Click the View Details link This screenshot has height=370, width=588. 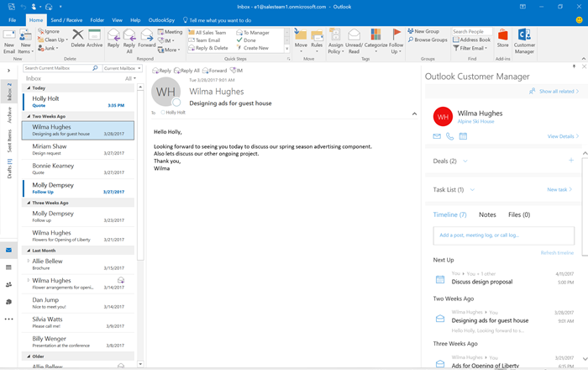(563, 136)
